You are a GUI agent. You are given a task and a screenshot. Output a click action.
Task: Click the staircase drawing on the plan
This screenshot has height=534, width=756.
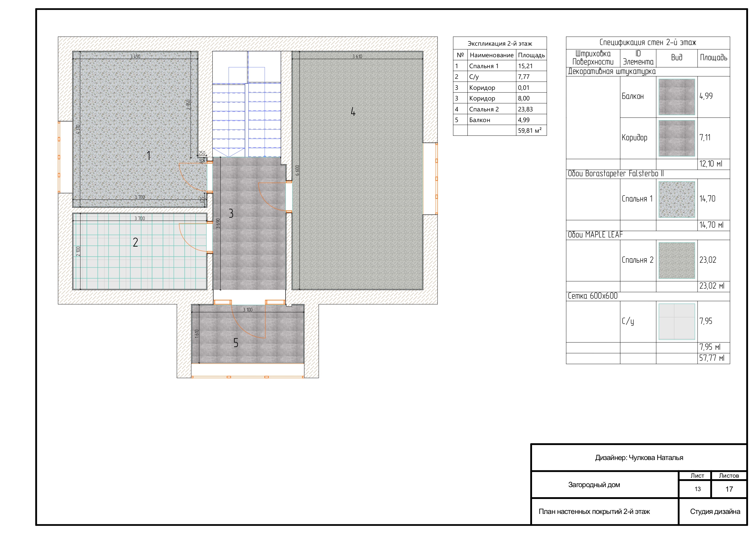point(247,104)
